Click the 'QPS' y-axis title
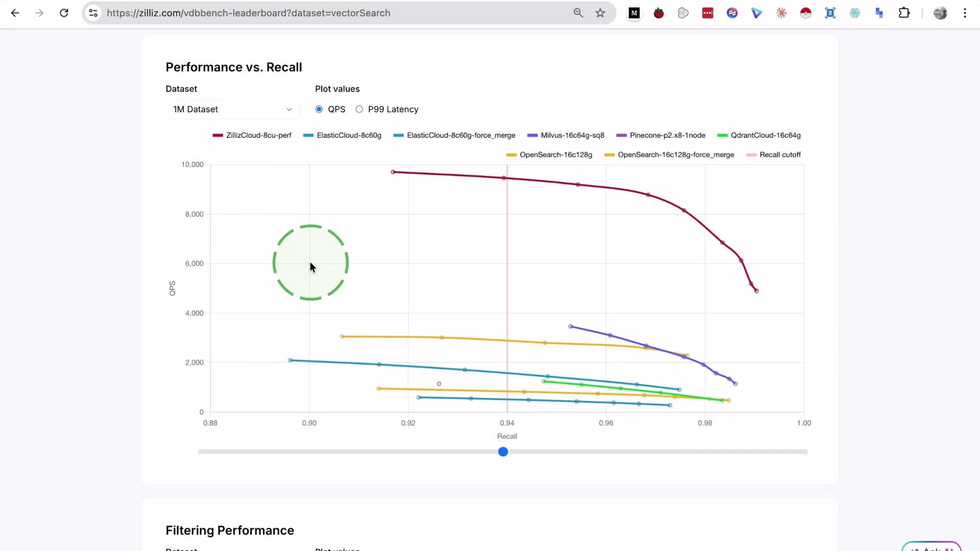This screenshot has width=980, height=551. 173,288
